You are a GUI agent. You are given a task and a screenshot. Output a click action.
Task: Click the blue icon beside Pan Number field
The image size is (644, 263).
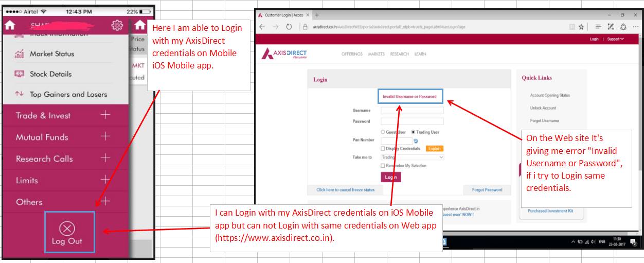pos(416,141)
